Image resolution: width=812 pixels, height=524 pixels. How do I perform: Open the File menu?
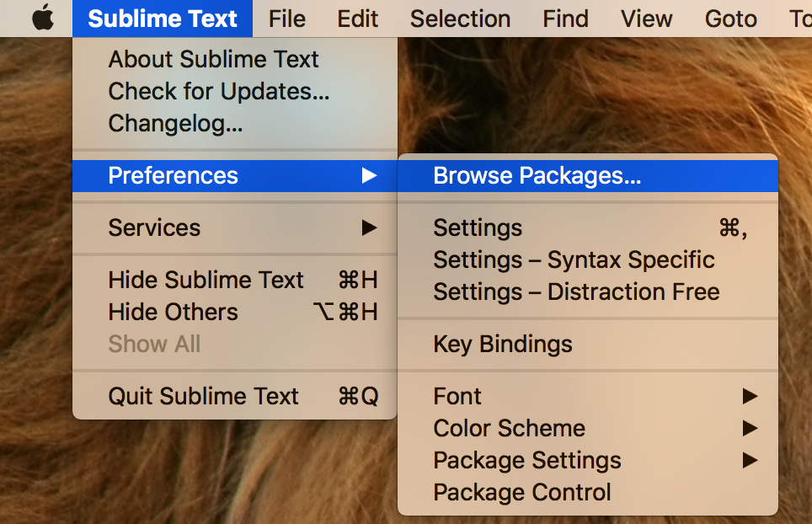coord(287,19)
